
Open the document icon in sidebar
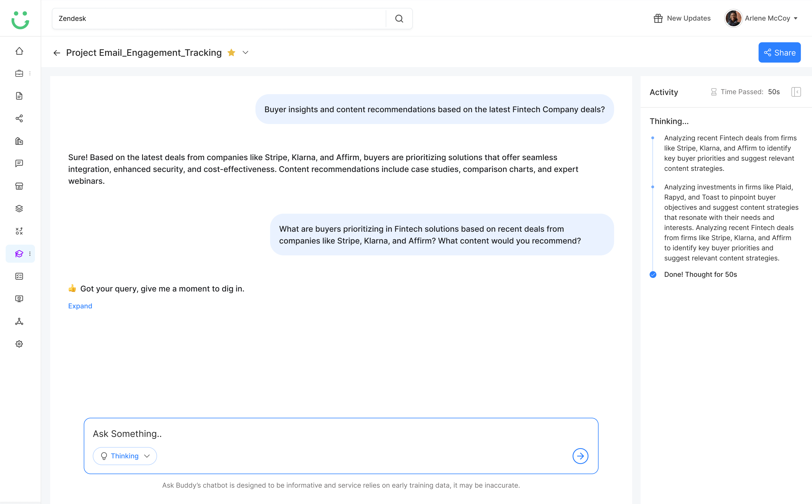19,96
